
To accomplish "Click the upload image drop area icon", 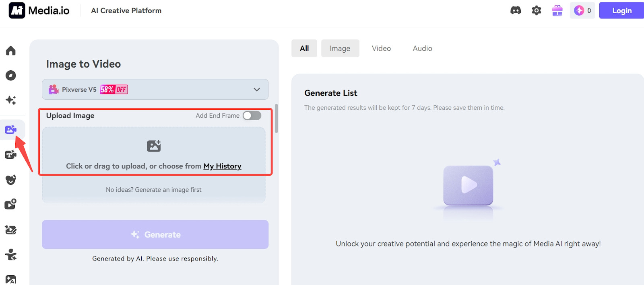I will point(154,146).
